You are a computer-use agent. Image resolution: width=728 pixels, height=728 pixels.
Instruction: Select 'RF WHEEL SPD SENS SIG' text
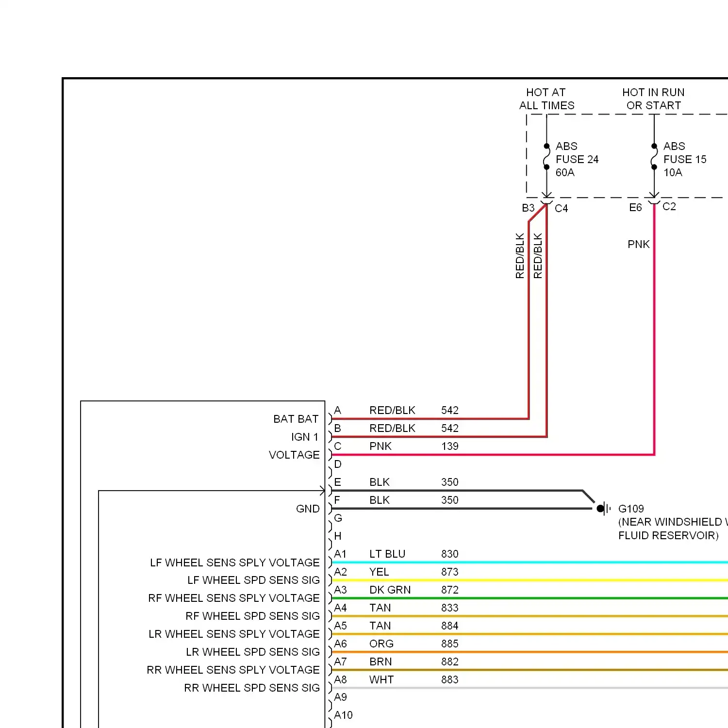252,616
